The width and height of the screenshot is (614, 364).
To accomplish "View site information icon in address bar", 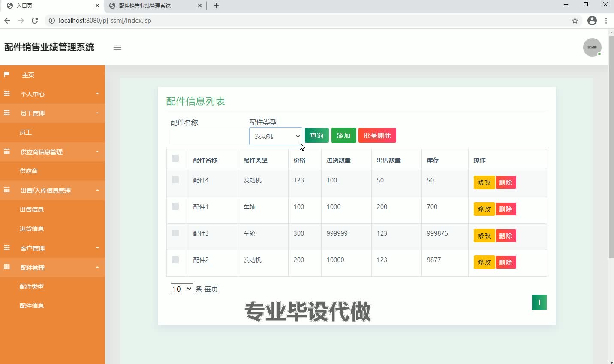I will (51, 20).
